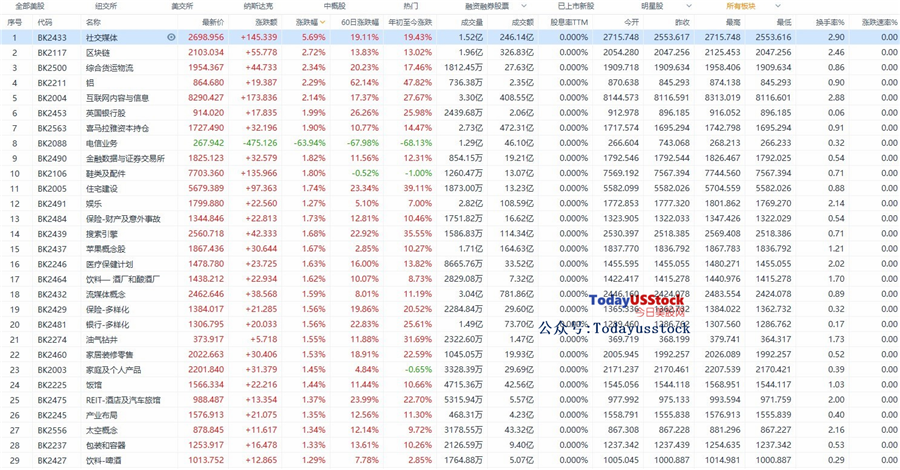Open the 所有板块 dropdown arrow
The width and height of the screenshot is (900, 470).
coord(778,6)
